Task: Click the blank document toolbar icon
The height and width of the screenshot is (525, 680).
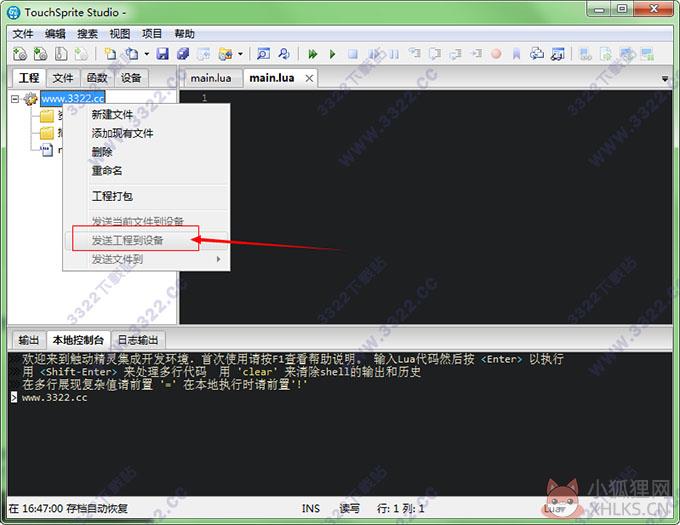Action: (61, 54)
